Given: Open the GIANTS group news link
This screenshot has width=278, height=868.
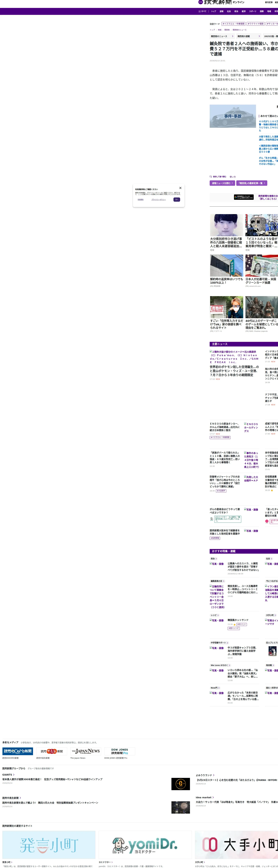Looking at the screenshot, I should point(8,775).
